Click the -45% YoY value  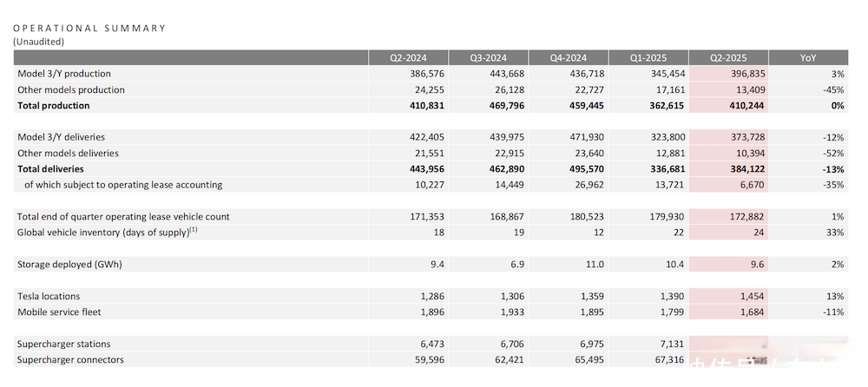tap(832, 90)
